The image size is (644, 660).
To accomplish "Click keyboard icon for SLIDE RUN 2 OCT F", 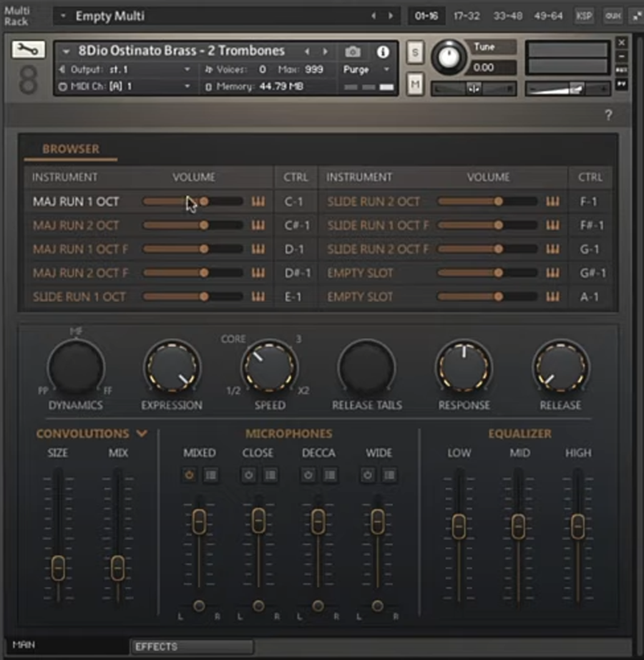I will click(552, 249).
